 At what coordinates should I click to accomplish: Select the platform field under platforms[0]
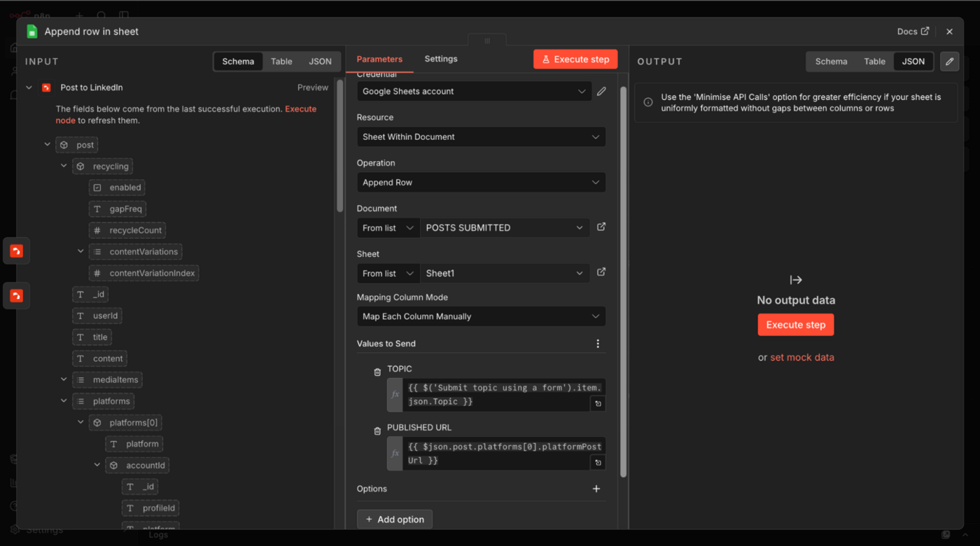[134, 444]
